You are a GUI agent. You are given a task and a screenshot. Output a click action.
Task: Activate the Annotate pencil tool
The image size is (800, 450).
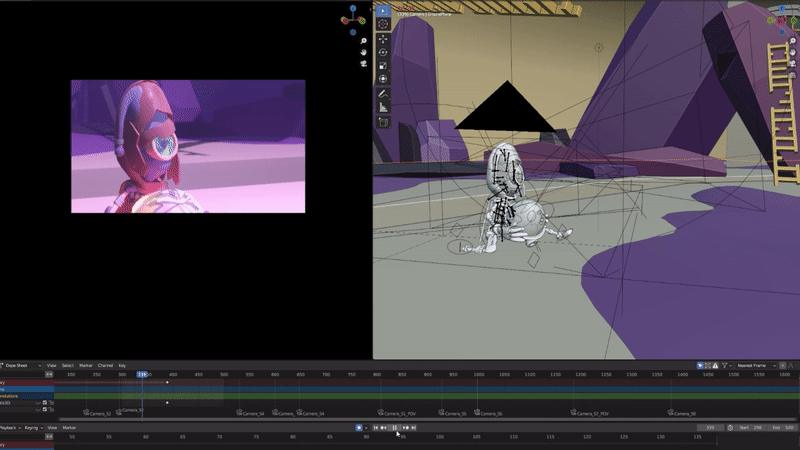point(383,94)
